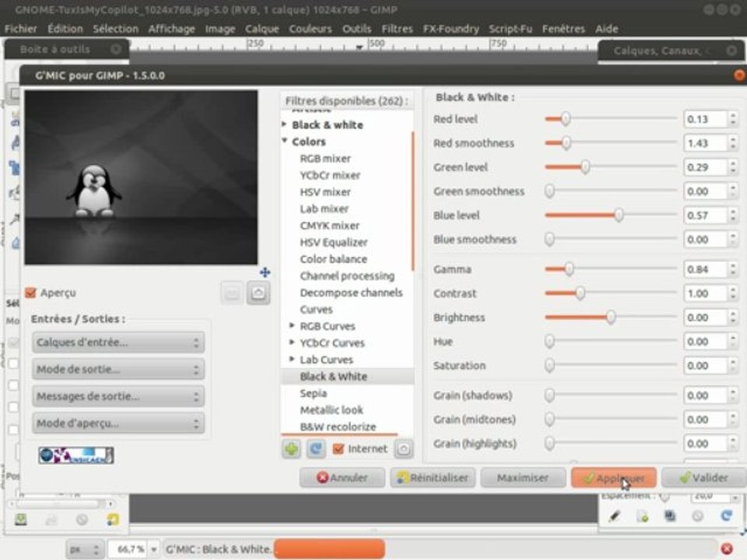
Task: Click the Annuler button
Action: [x=342, y=478]
